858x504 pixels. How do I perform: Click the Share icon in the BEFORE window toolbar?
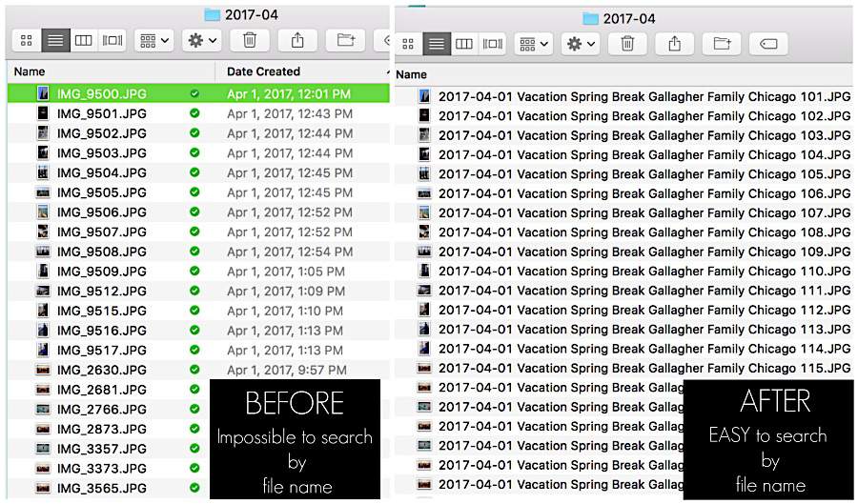[x=297, y=41]
